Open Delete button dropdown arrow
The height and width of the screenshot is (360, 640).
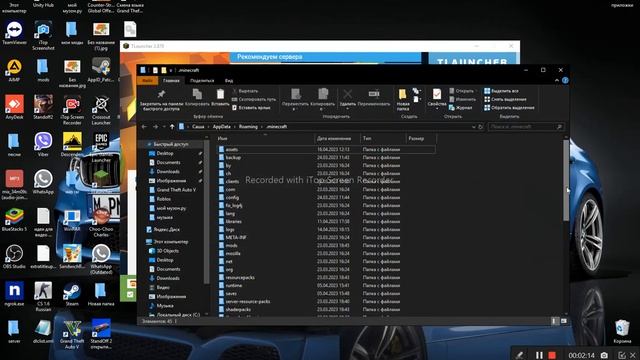[348, 109]
